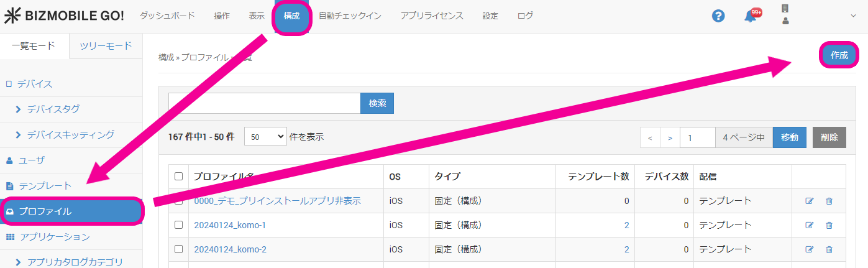Check the box for 20240124_komo-1
This screenshot has width=868, height=268.
coord(178,225)
